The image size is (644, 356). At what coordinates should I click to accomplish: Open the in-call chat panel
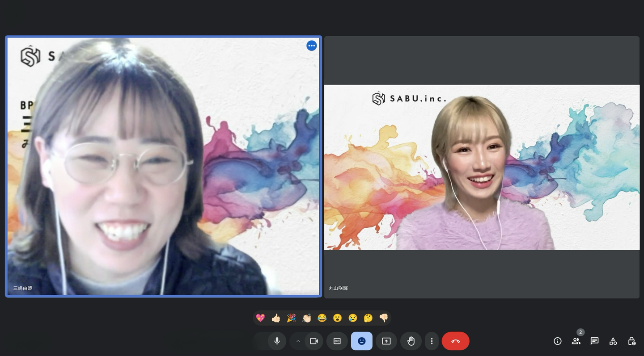594,341
